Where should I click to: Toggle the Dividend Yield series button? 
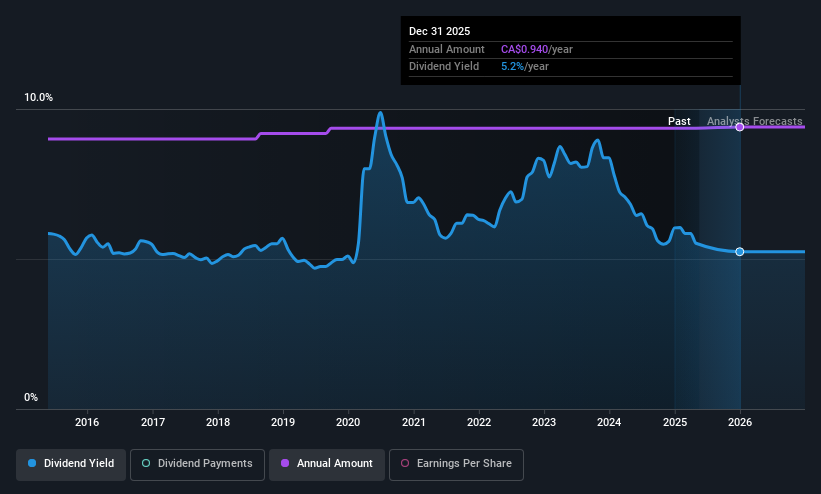point(71,464)
